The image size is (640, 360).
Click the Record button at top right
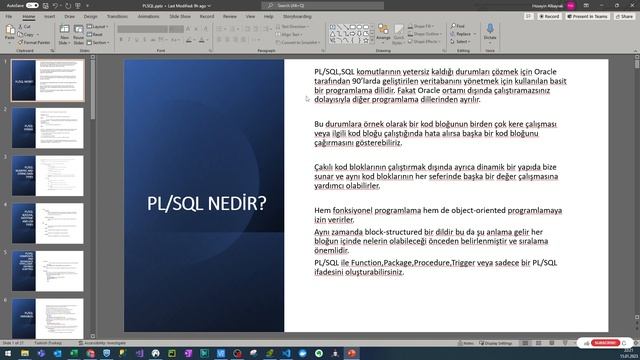click(549, 16)
